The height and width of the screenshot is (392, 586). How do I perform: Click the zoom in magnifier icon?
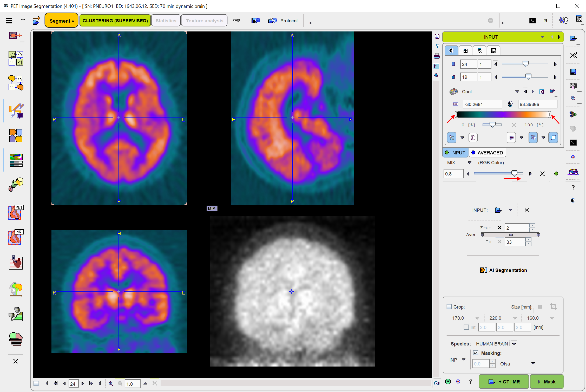pyautogui.click(x=111, y=383)
